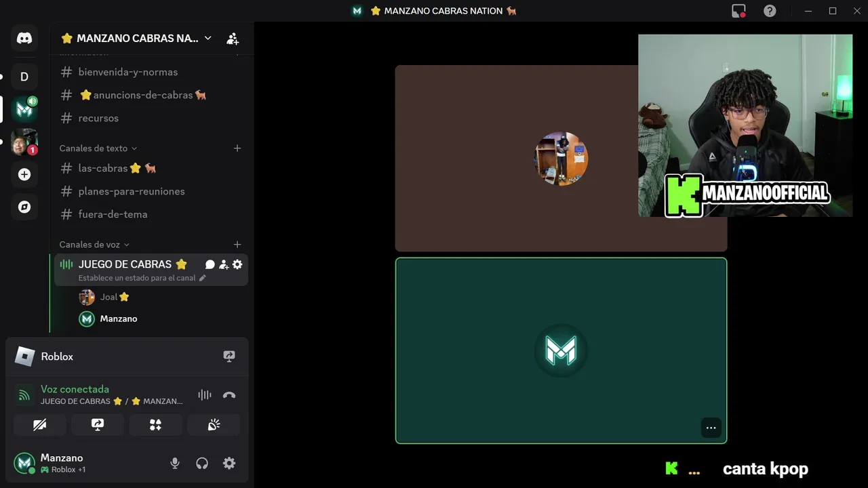This screenshot has height=488, width=868.
Task: Open the server with letter D
Action: click(x=24, y=77)
